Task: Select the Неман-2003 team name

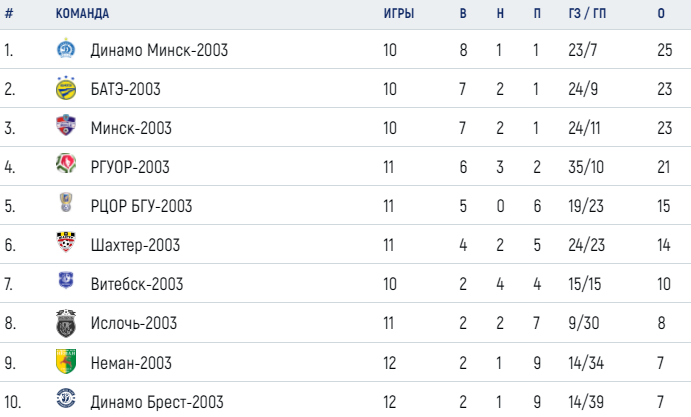Action: point(131,363)
